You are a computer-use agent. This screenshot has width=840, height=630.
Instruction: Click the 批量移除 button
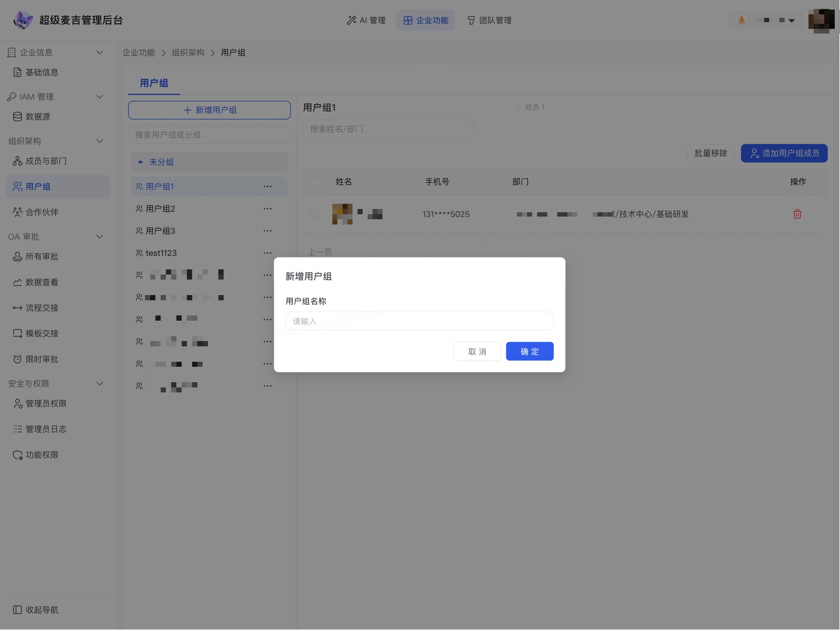(x=711, y=153)
